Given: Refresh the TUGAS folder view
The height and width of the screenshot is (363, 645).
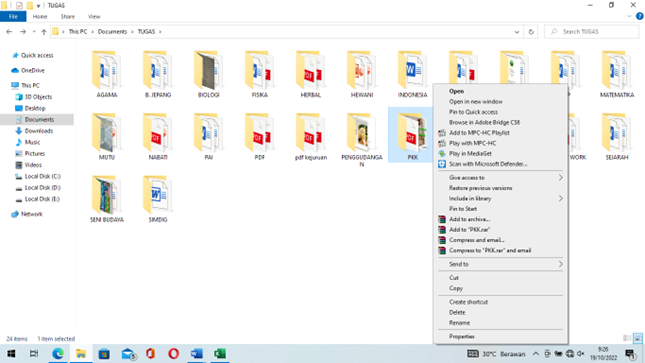Looking at the screenshot, I should tap(531, 32).
